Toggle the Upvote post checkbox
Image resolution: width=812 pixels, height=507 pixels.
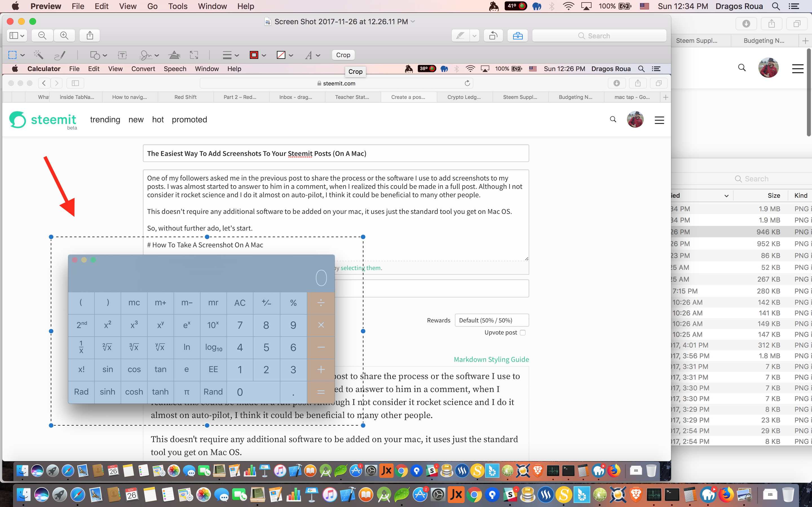522,333
